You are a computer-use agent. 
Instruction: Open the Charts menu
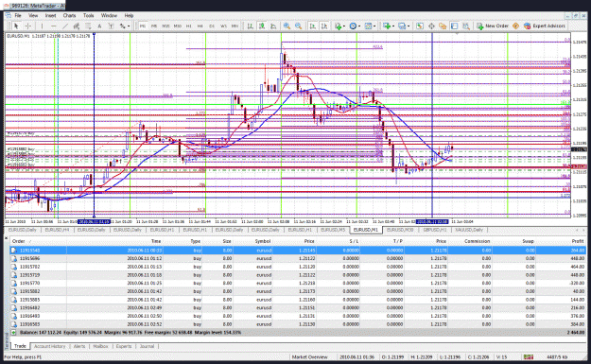pos(69,15)
